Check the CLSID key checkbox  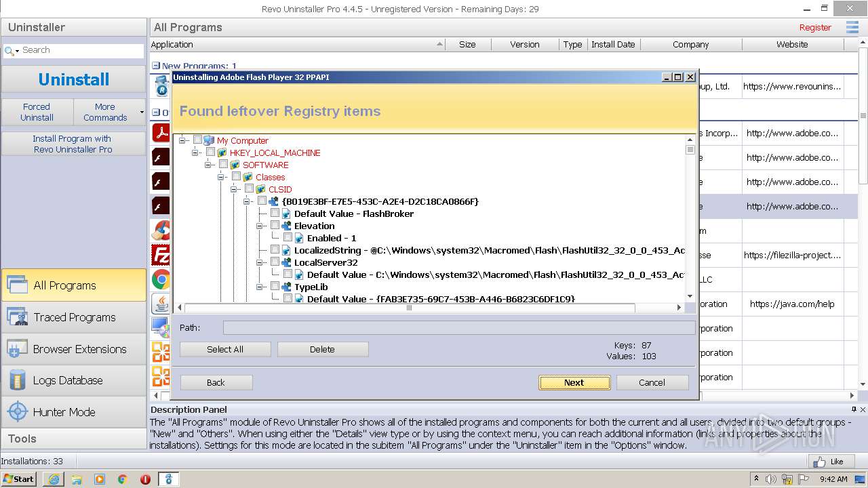[x=249, y=189]
